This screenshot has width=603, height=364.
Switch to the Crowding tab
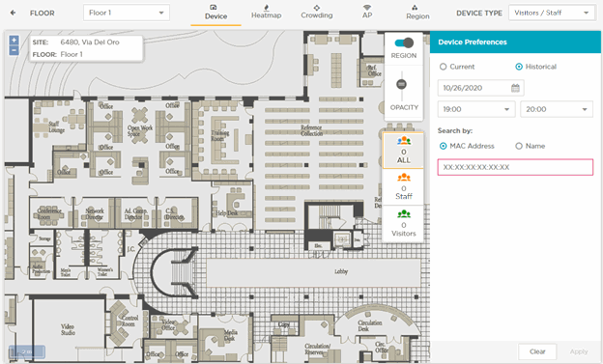pos(317,15)
